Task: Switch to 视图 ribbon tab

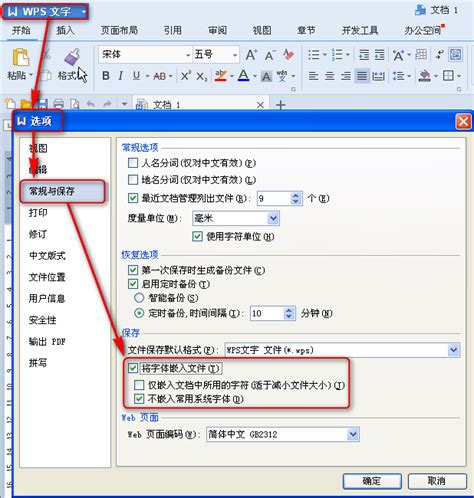Action: click(x=262, y=31)
